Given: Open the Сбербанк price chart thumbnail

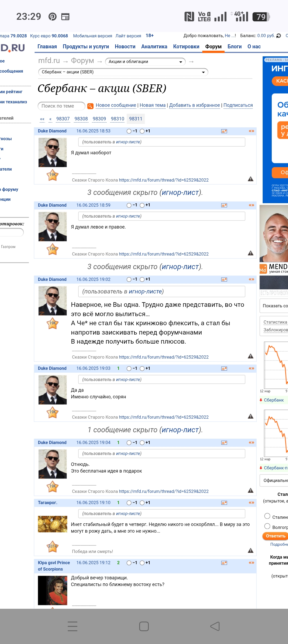Looking at the screenshot, I should click(x=275, y=367).
